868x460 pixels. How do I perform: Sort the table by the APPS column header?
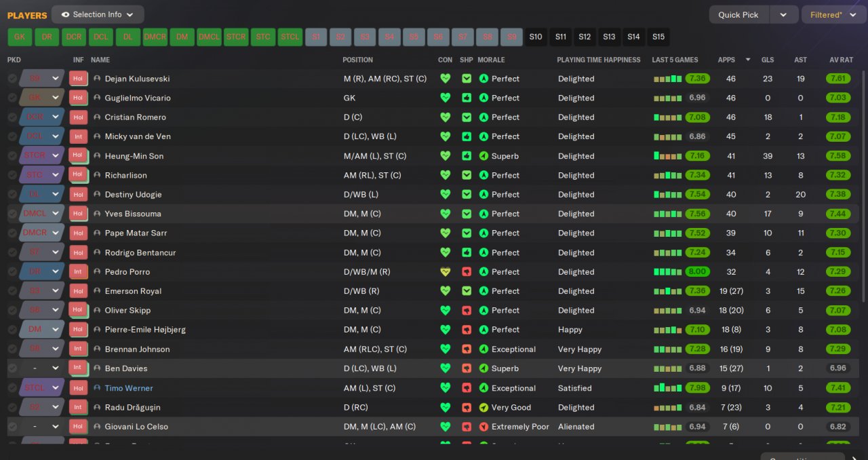[726, 60]
